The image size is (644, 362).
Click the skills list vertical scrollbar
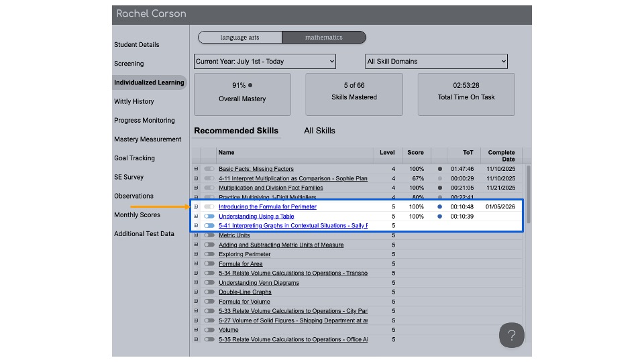pos(528,195)
